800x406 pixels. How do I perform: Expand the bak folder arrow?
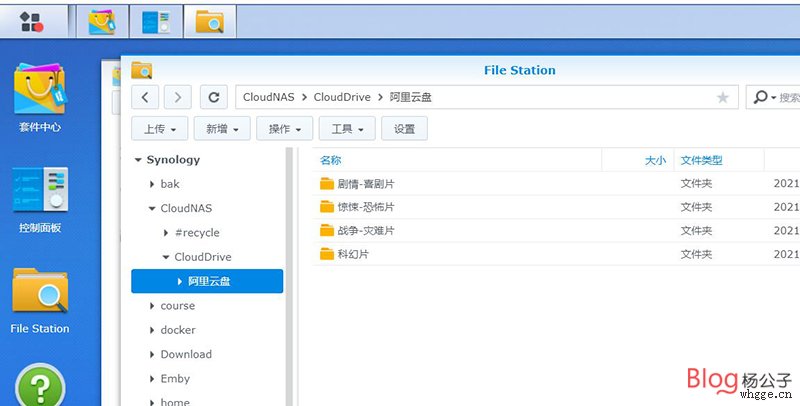[x=152, y=184]
